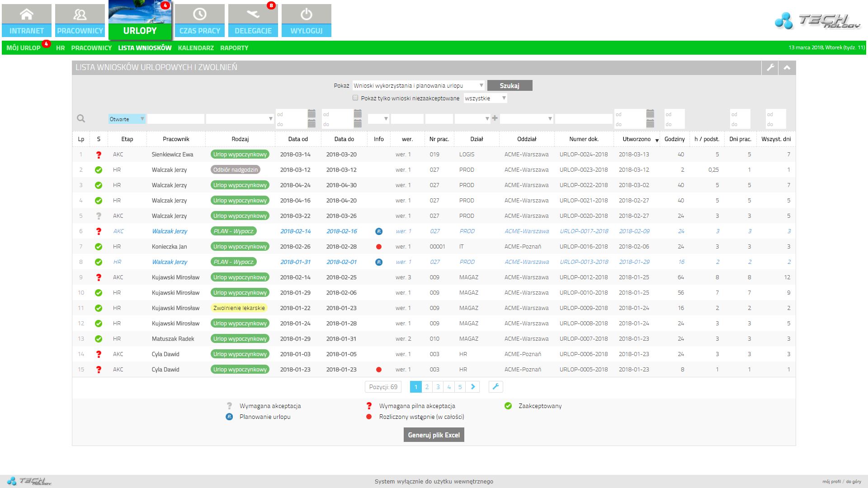Screen dimensions: 868x488
Task: Expand the Otwarte stage filter dropdown
Action: (127, 119)
